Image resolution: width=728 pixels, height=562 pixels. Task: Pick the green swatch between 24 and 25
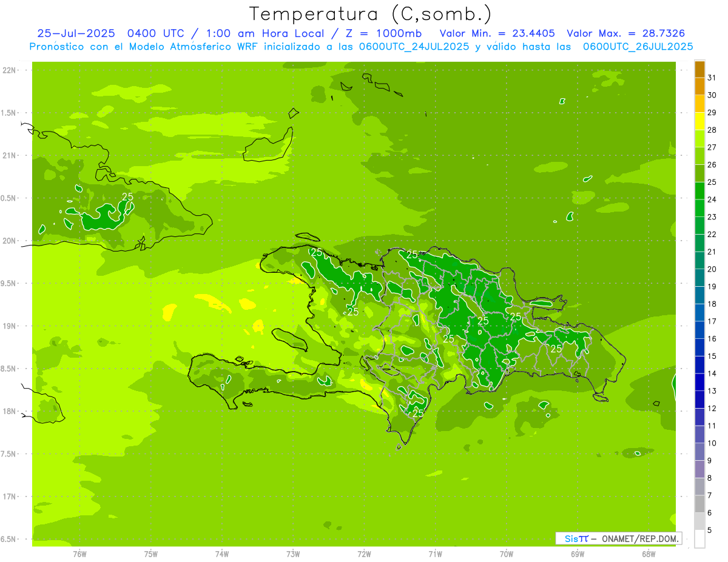(699, 191)
